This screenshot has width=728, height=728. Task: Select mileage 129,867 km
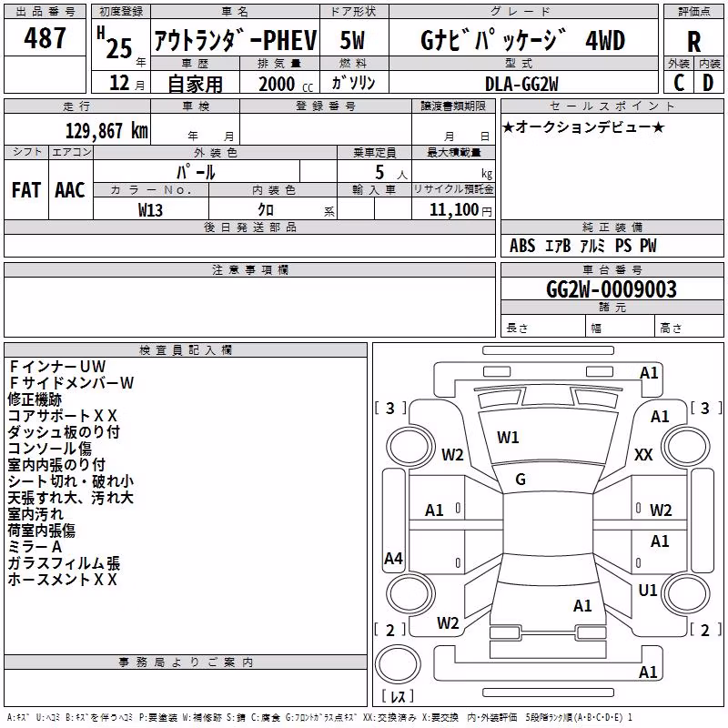106,130
